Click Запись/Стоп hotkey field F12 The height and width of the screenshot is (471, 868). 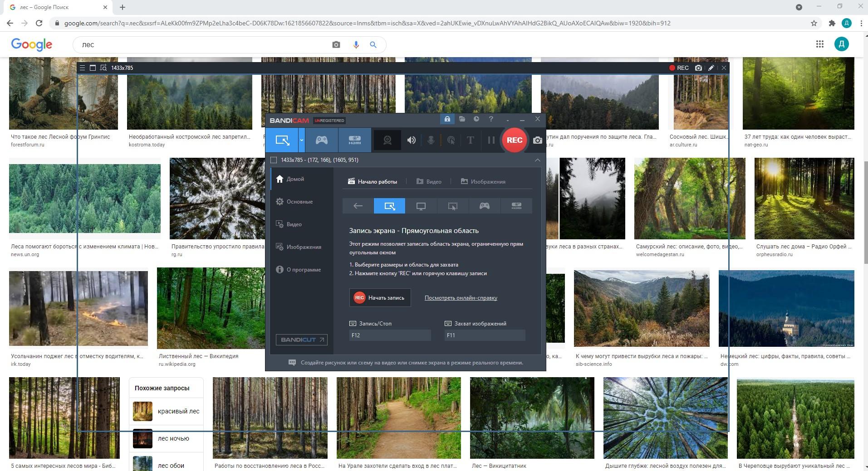click(390, 335)
